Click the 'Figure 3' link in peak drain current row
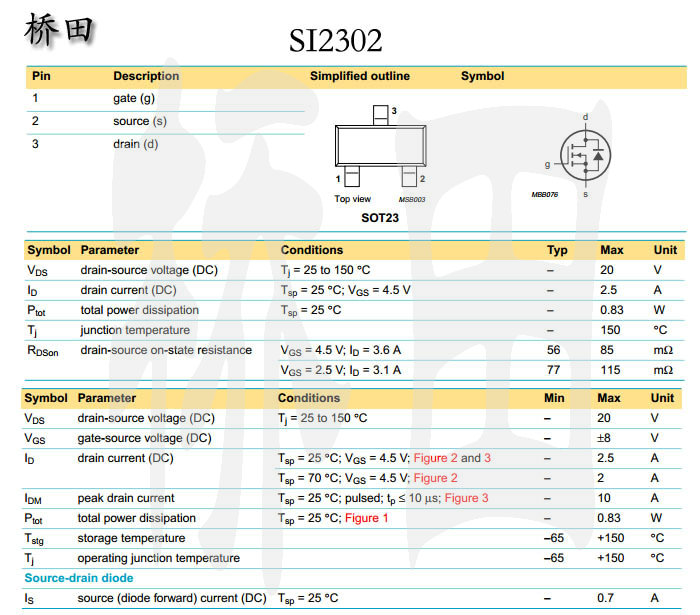The width and height of the screenshot is (700, 615). tap(467, 498)
